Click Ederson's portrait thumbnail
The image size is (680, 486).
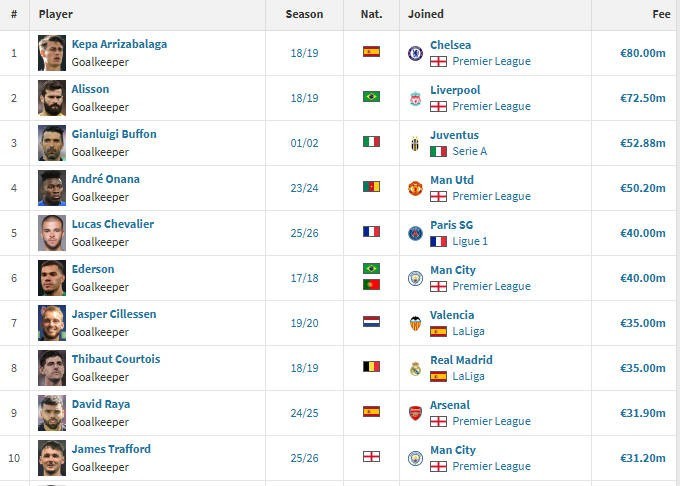pos(52,278)
